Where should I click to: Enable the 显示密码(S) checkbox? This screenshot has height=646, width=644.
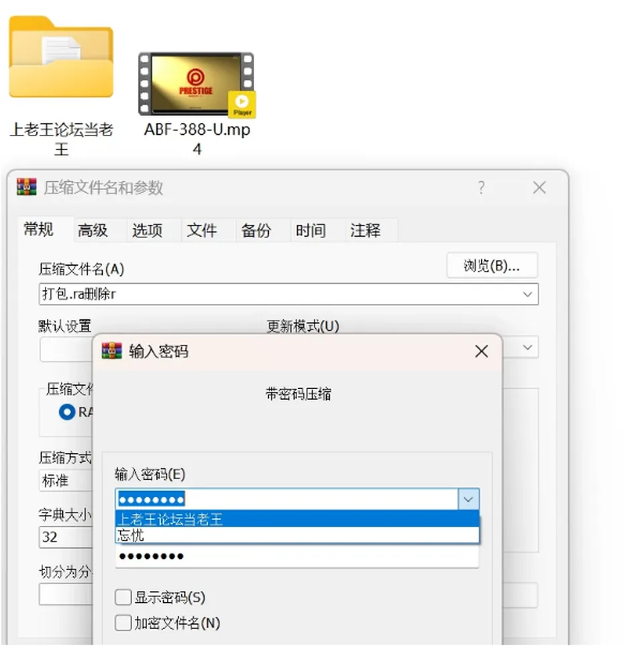pos(123,597)
